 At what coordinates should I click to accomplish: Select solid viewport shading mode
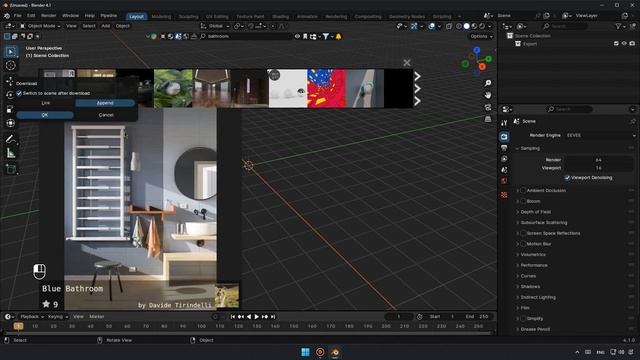click(466, 26)
